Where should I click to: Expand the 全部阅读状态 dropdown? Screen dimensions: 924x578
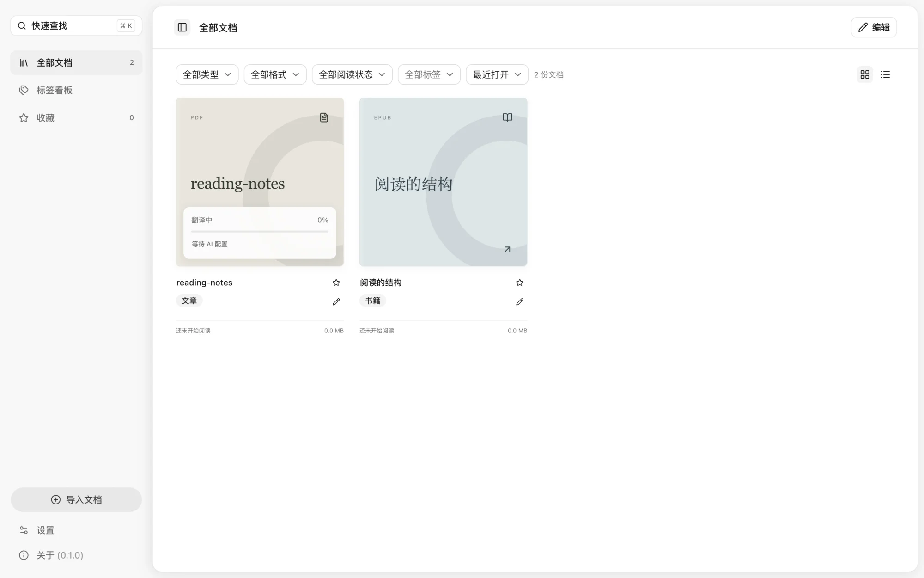pyautogui.click(x=352, y=74)
